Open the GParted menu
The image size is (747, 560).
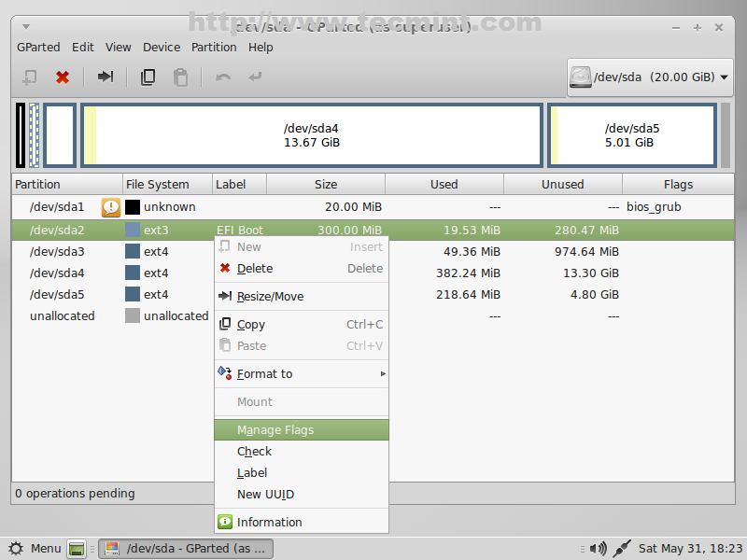(38, 48)
